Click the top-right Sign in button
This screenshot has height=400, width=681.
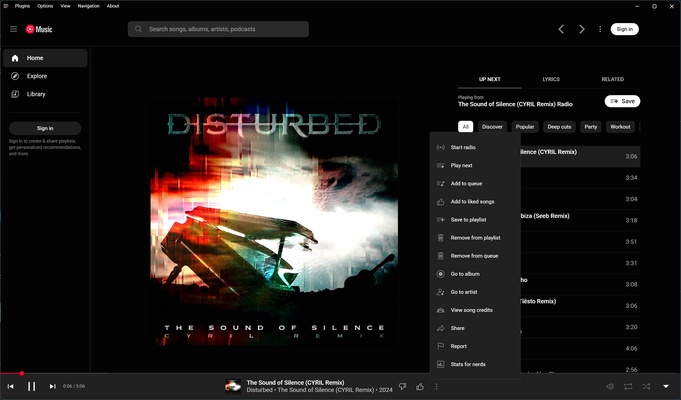625,29
